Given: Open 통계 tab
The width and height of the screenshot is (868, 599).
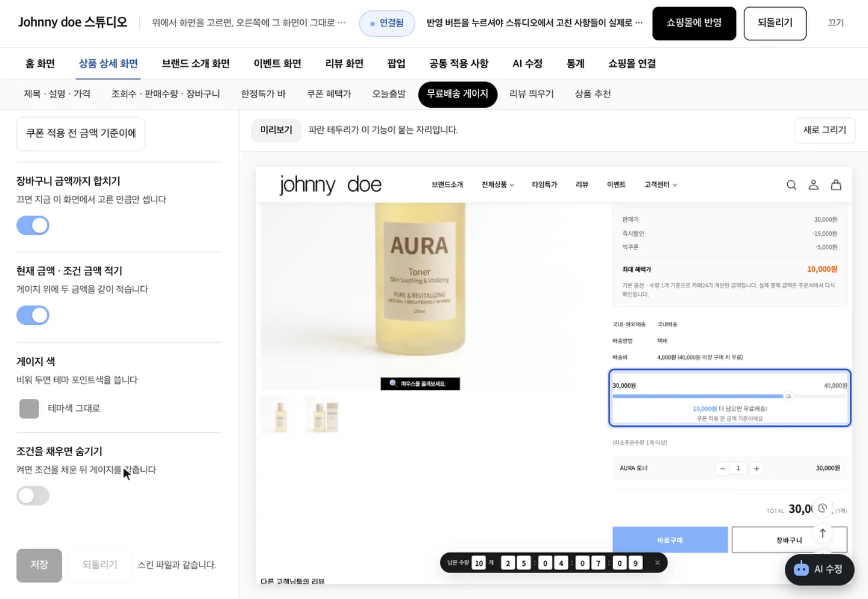Looking at the screenshot, I should [x=576, y=63].
